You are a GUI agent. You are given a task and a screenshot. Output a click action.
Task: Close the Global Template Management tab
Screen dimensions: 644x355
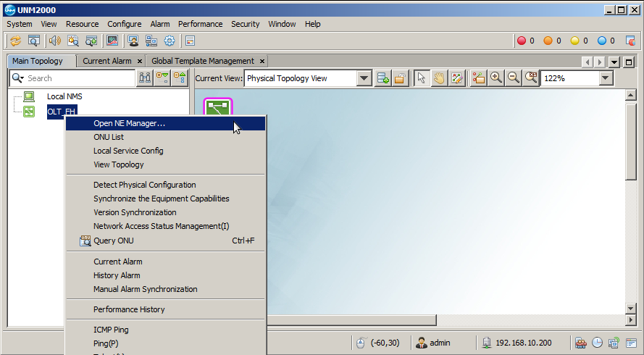(x=262, y=62)
